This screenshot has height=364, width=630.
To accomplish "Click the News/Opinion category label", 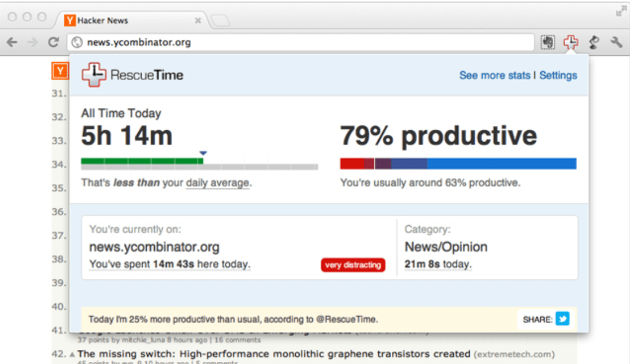I will 446,247.
